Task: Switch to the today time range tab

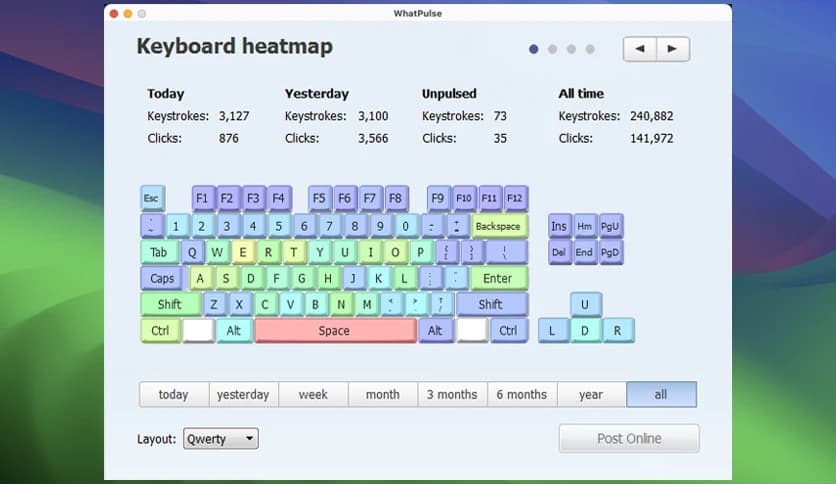Action: (173, 395)
